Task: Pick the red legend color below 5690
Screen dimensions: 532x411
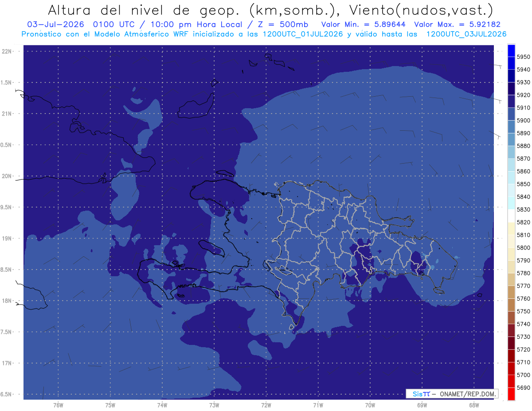Action: 511,394
